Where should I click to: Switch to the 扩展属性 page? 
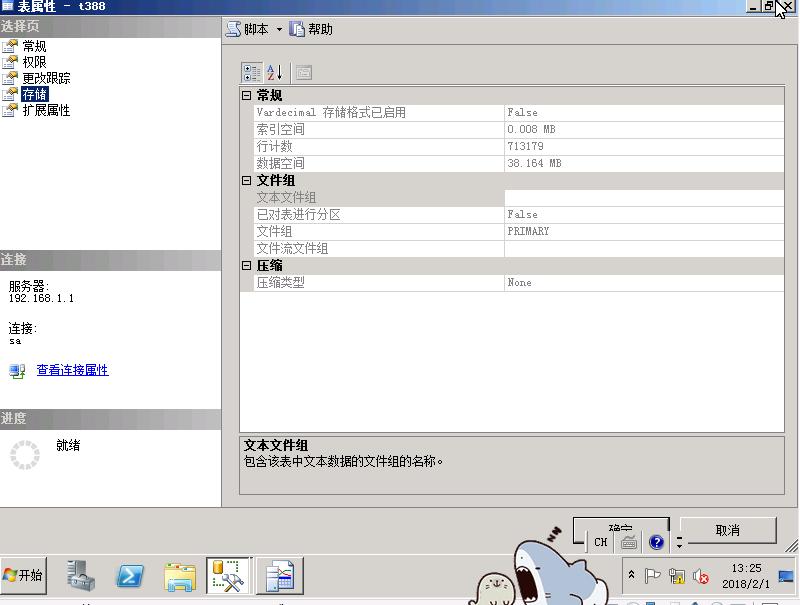point(42,110)
